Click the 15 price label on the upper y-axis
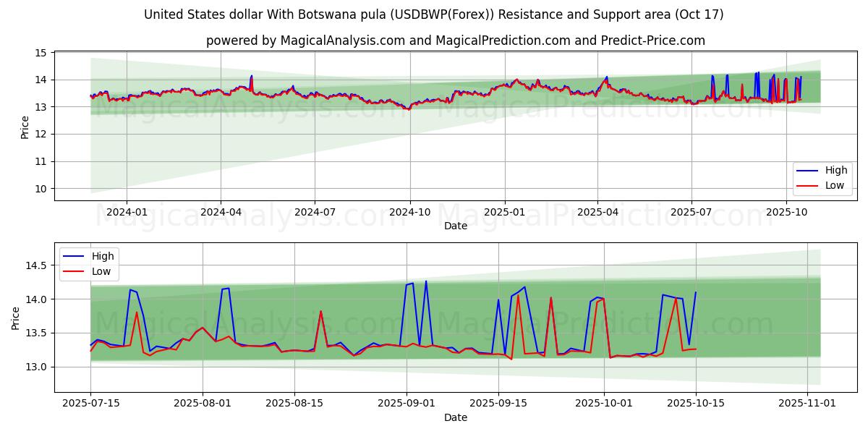868x434 pixels. (40, 53)
